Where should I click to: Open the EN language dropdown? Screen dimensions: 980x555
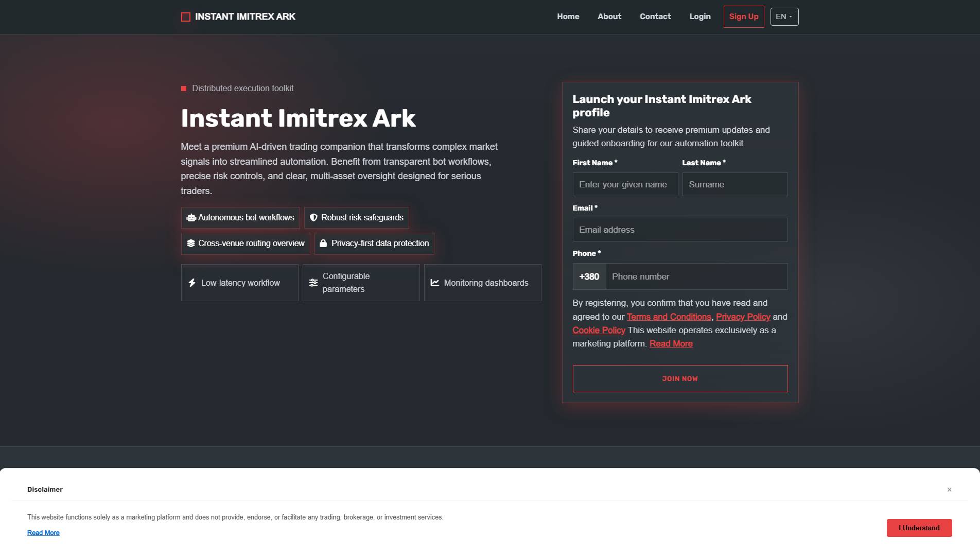(784, 17)
